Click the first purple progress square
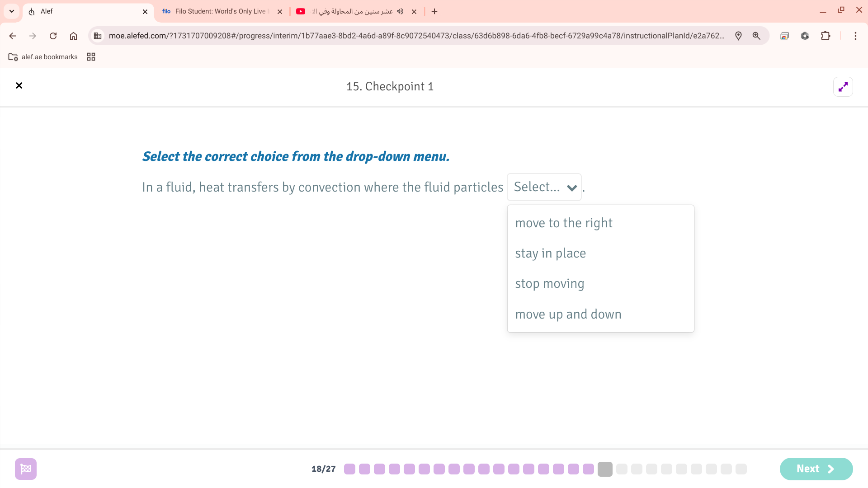868x488 pixels. [349, 469]
